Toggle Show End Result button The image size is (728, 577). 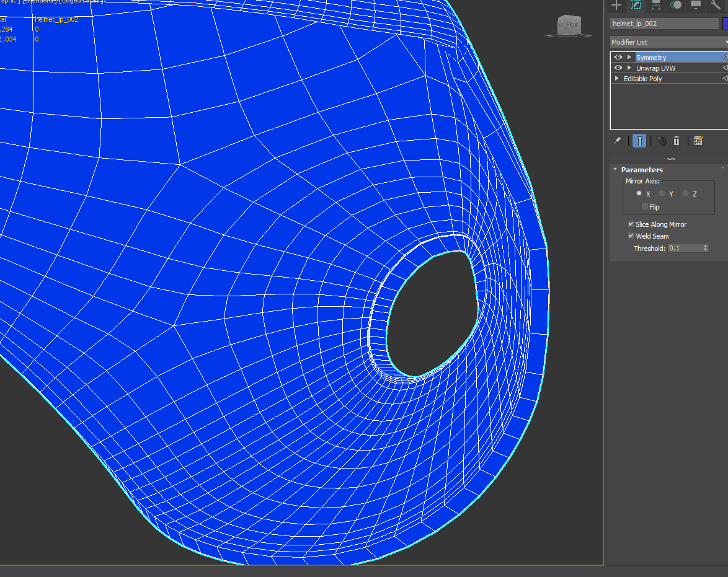tap(639, 141)
